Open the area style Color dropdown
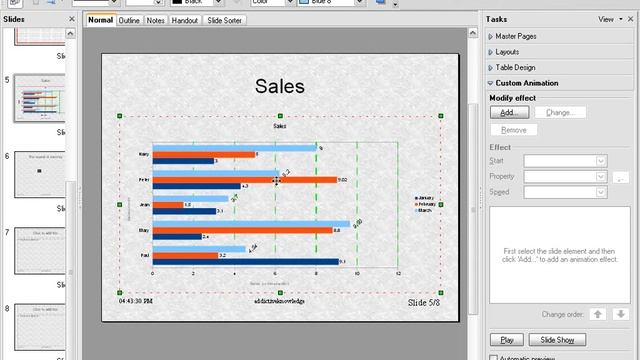 [290, 2]
